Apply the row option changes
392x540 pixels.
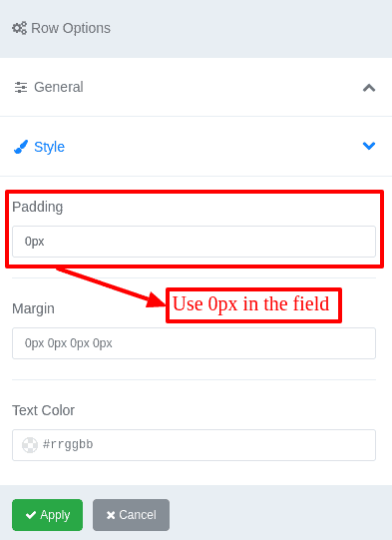pos(48,515)
